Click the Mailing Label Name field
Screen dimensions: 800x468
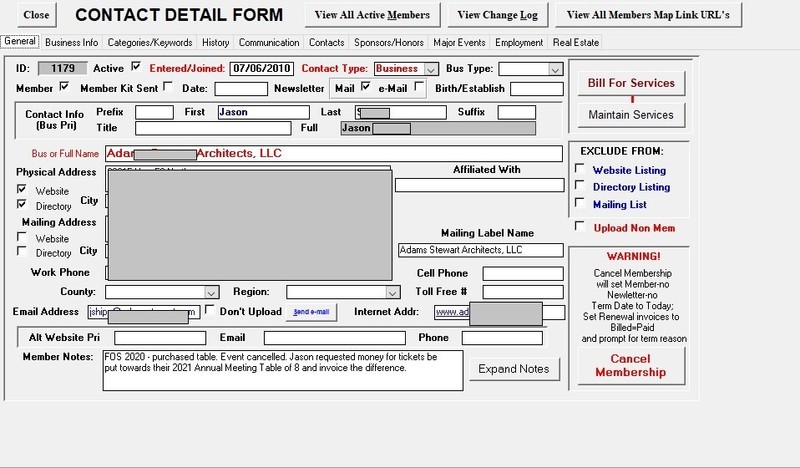coord(481,250)
